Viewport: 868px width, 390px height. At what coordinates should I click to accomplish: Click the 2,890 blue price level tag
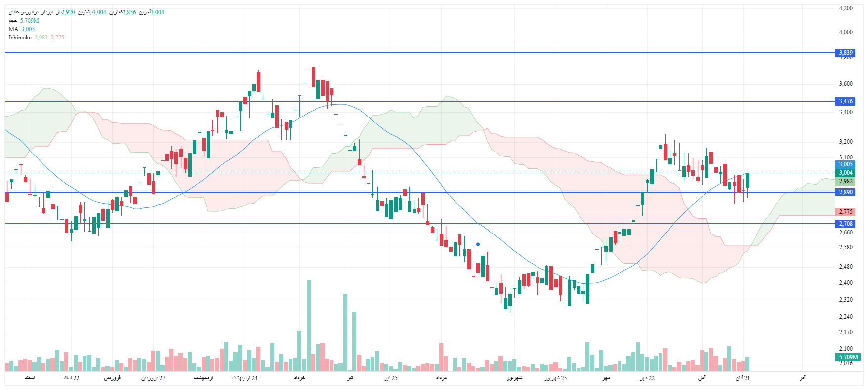click(x=846, y=192)
